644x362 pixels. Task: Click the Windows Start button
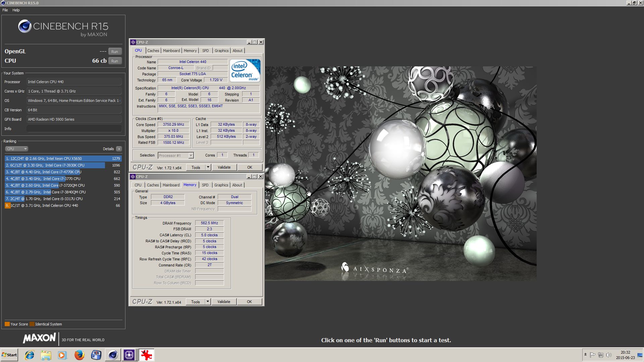tap(9, 355)
